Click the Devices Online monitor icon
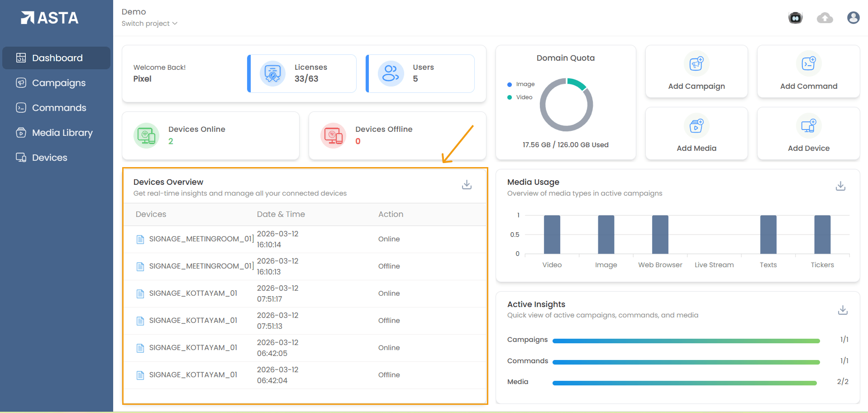 (146, 135)
